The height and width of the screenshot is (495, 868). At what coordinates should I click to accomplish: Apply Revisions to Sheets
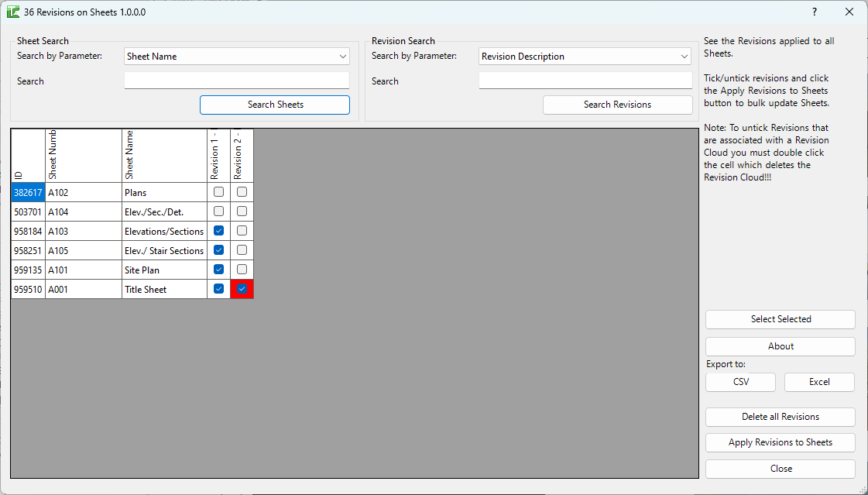click(780, 442)
